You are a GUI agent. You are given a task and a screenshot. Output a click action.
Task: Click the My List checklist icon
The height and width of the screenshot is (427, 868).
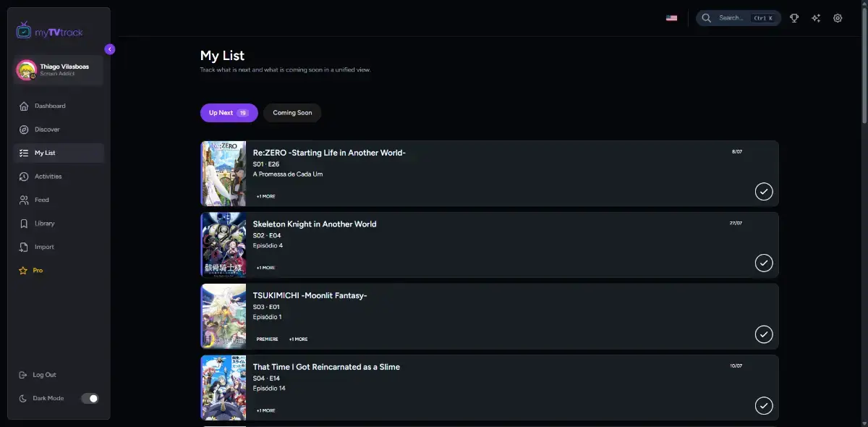pyautogui.click(x=24, y=153)
